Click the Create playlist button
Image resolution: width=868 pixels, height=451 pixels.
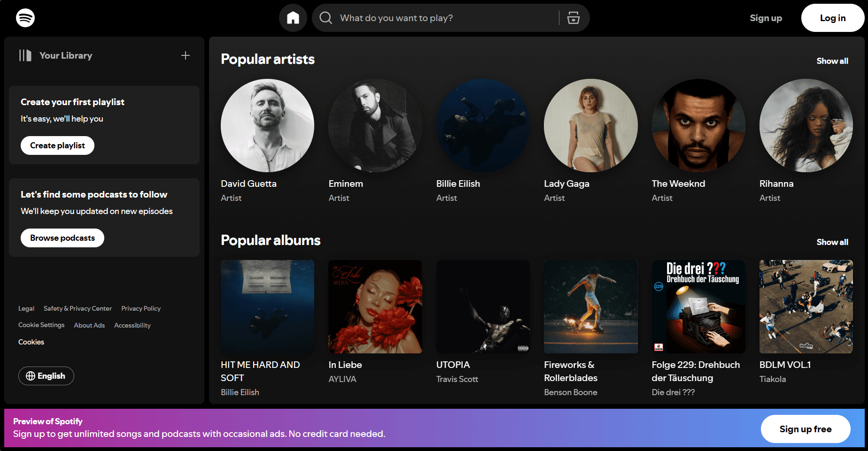pyautogui.click(x=57, y=145)
